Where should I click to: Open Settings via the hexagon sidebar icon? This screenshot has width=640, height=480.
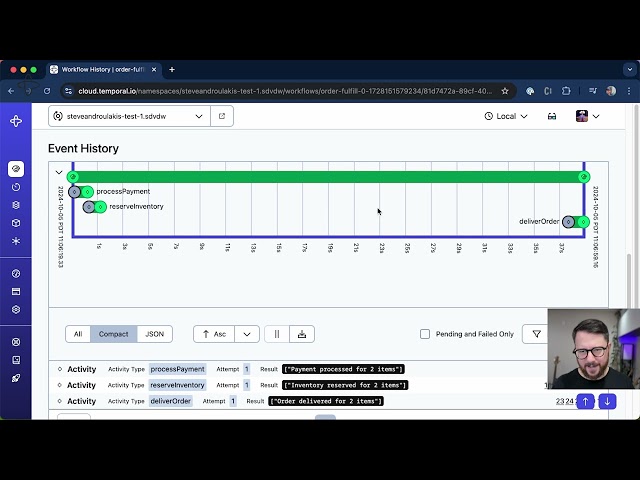pyautogui.click(x=16, y=309)
